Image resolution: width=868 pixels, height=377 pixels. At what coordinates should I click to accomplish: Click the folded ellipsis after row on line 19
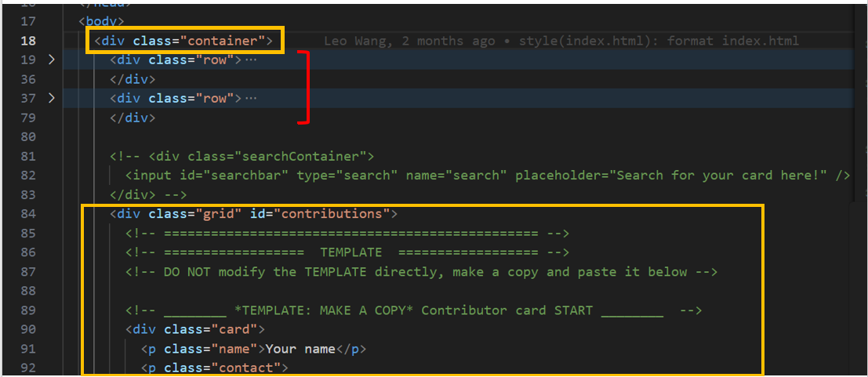pos(251,60)
